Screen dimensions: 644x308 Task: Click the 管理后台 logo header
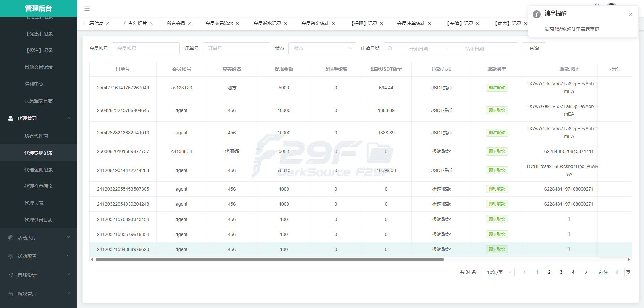click(39, 8)
